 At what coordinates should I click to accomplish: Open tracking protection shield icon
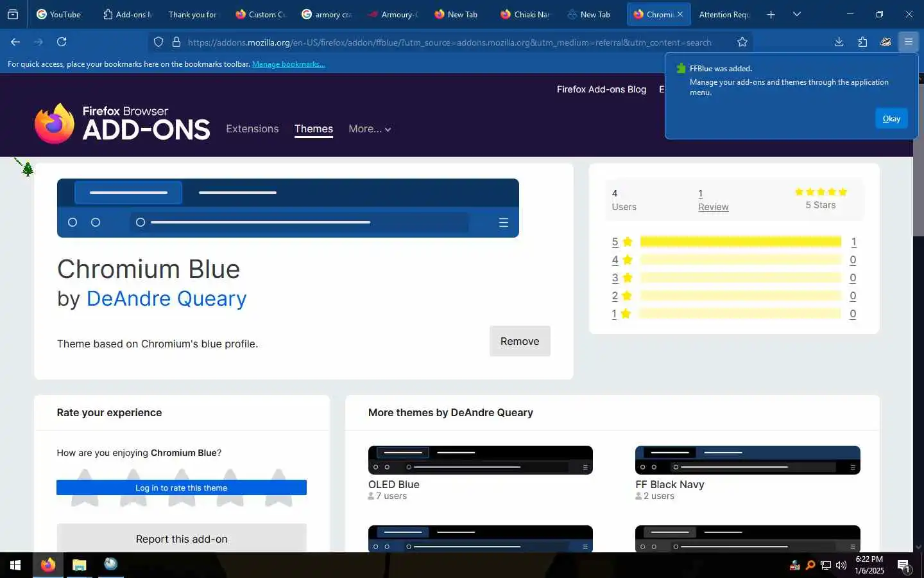158,42
